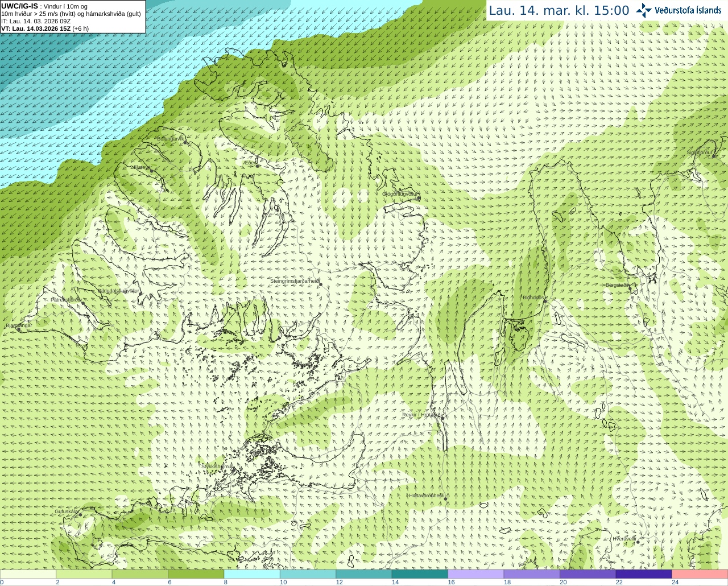Click the Bjargtangar station label

(18, 325)
